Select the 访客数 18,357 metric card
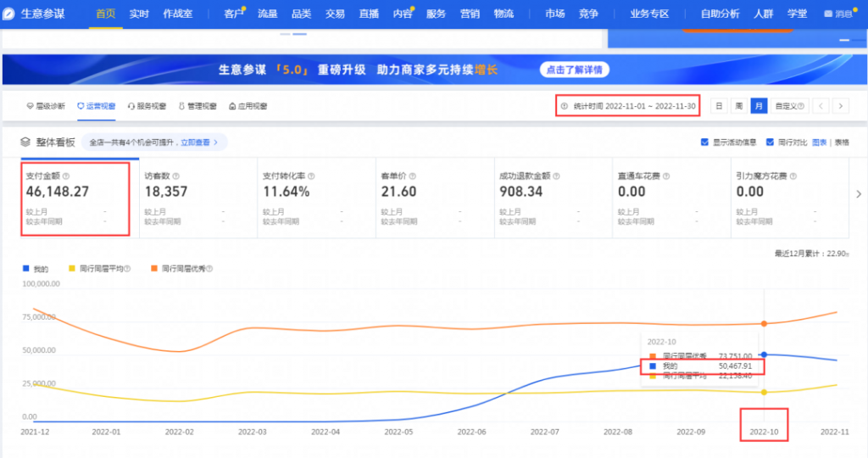 (198, 198)
